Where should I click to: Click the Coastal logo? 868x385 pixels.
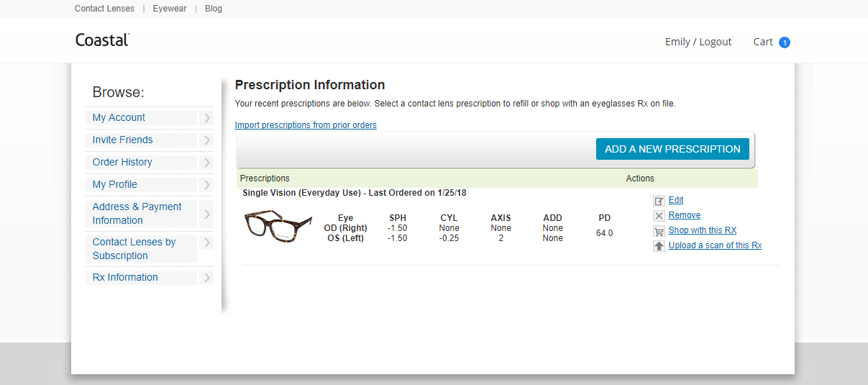[102, 40]
